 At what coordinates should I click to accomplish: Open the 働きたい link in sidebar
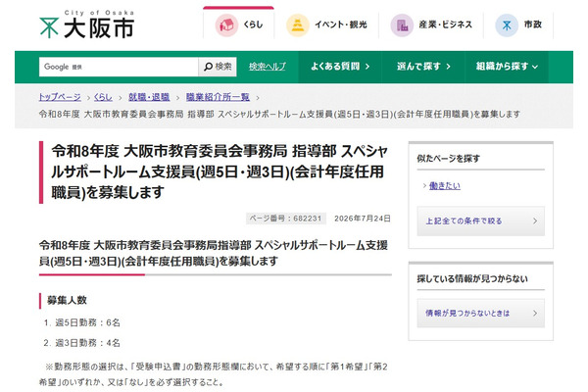[x=445, y=185]
